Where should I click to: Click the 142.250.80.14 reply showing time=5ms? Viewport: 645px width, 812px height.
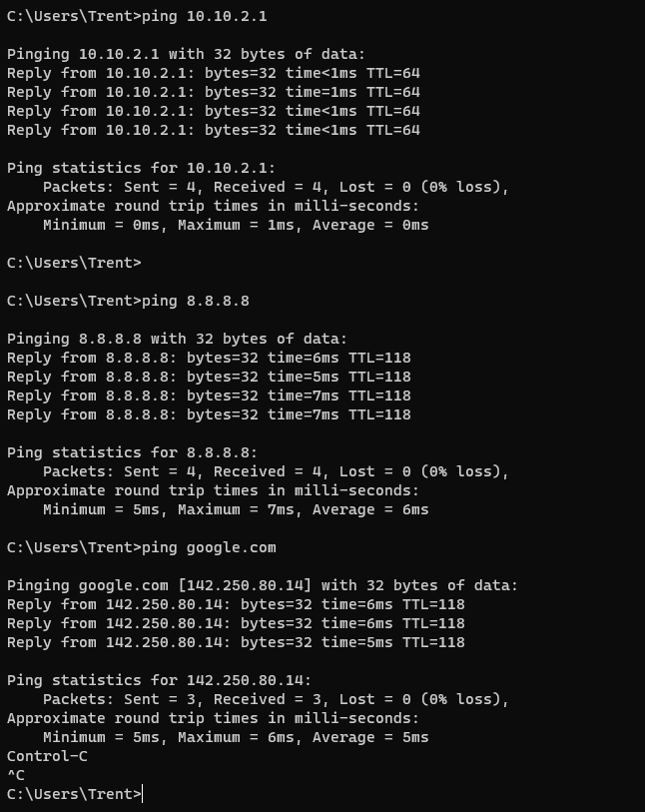(x=236, y=642)
